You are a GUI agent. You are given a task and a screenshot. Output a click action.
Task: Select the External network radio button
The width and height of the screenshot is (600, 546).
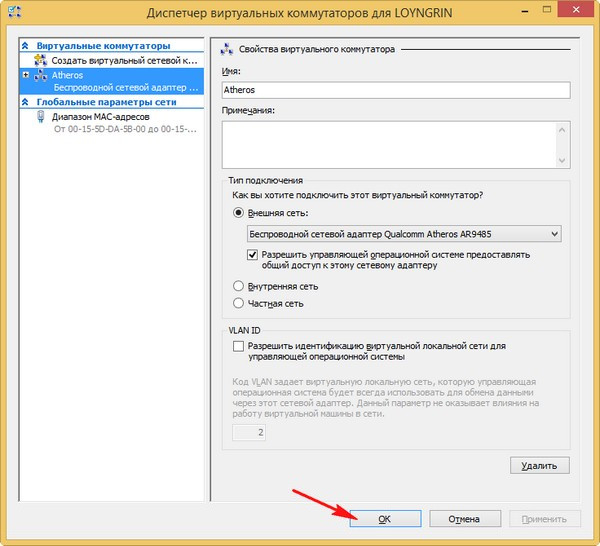pyautogui.click(x=238, y=212)
